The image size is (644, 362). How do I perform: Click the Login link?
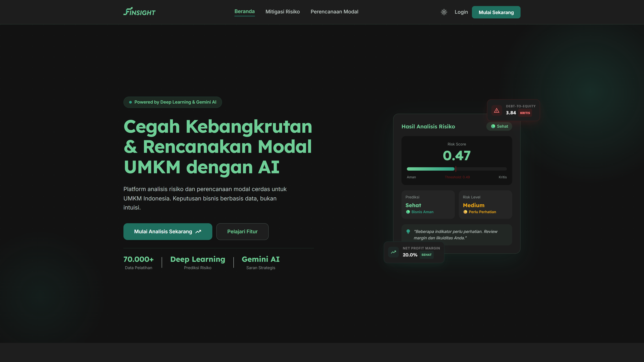tap(461, 12)
